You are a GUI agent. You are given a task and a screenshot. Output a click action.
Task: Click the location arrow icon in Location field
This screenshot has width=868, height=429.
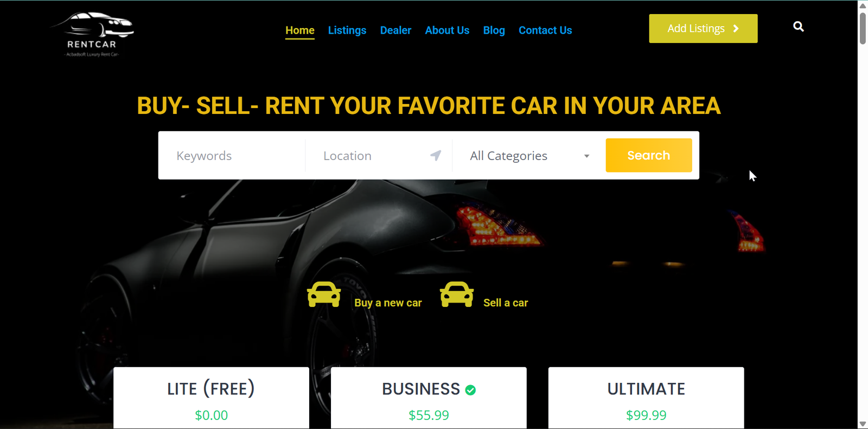[x=436, y=156]
